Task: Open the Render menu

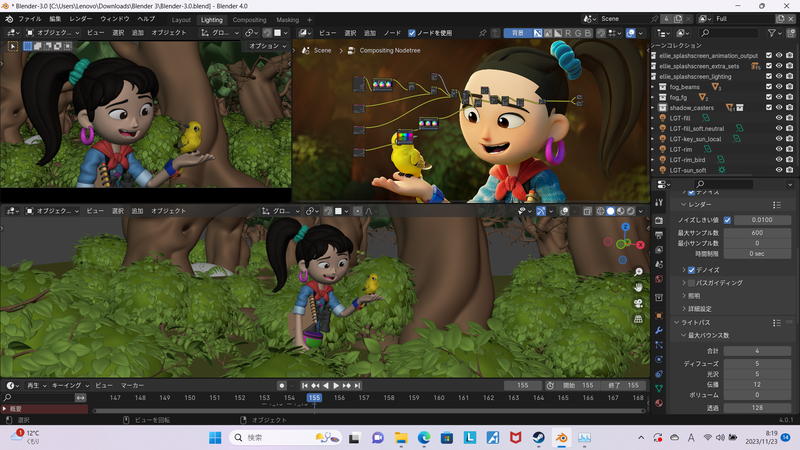Action: point(81,19)
